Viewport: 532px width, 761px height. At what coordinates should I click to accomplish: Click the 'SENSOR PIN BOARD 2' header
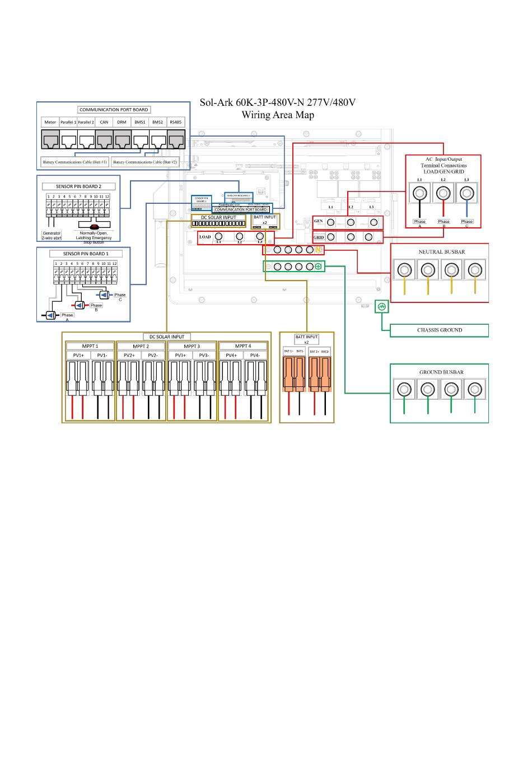tap(79, 186)
